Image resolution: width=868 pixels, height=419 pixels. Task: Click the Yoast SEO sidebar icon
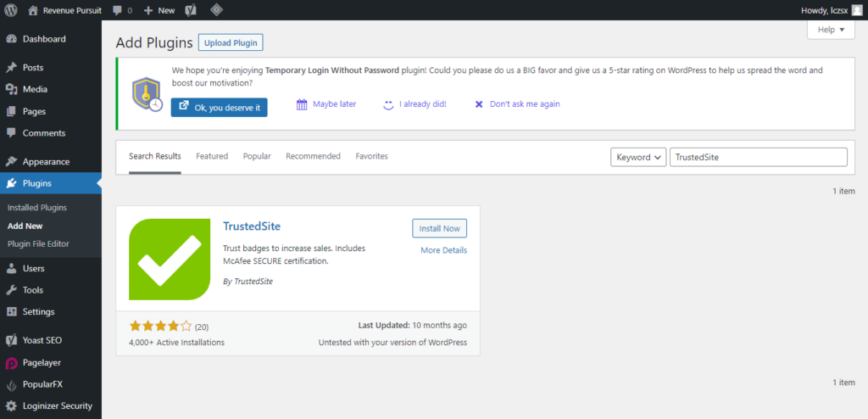(x=11, y=340)
